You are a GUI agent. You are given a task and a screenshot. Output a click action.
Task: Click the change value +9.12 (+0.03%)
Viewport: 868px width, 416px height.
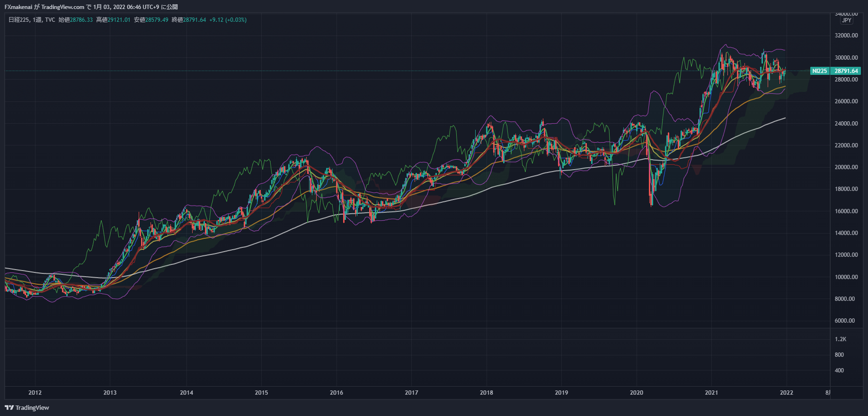228,20
